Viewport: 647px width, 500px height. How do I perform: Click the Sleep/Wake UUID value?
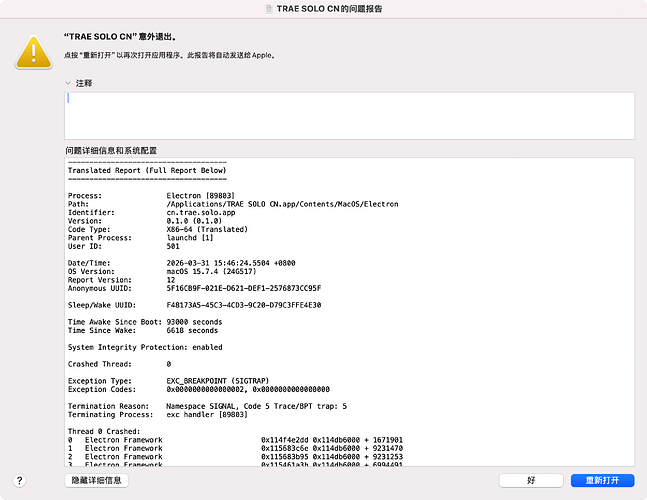pos(244,305)
